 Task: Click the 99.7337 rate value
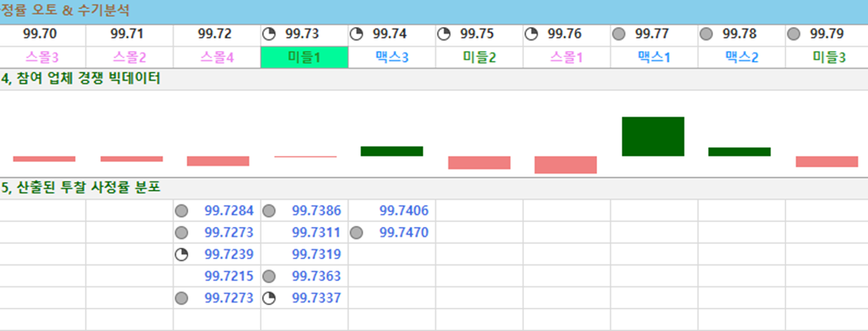point(316,299)
